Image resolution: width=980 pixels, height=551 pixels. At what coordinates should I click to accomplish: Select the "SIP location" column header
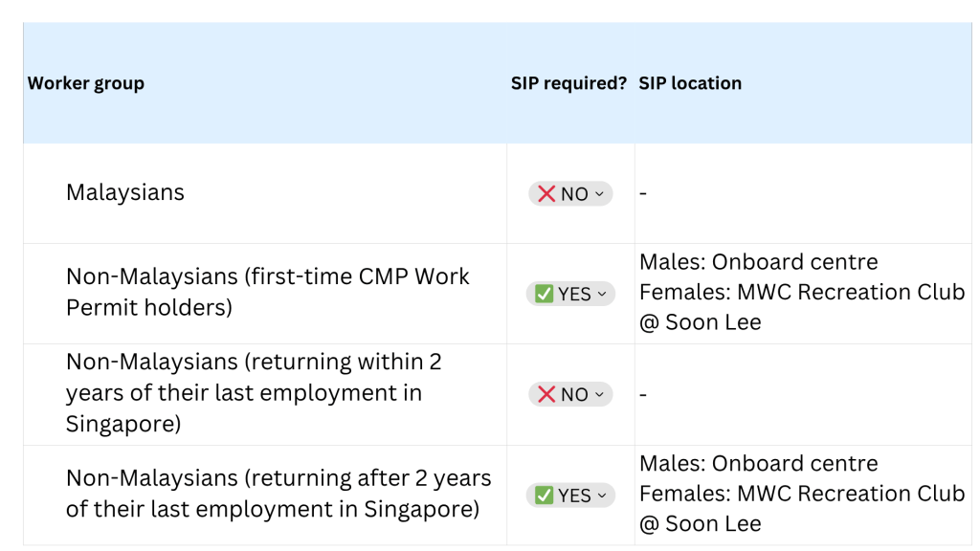(690, 83)
